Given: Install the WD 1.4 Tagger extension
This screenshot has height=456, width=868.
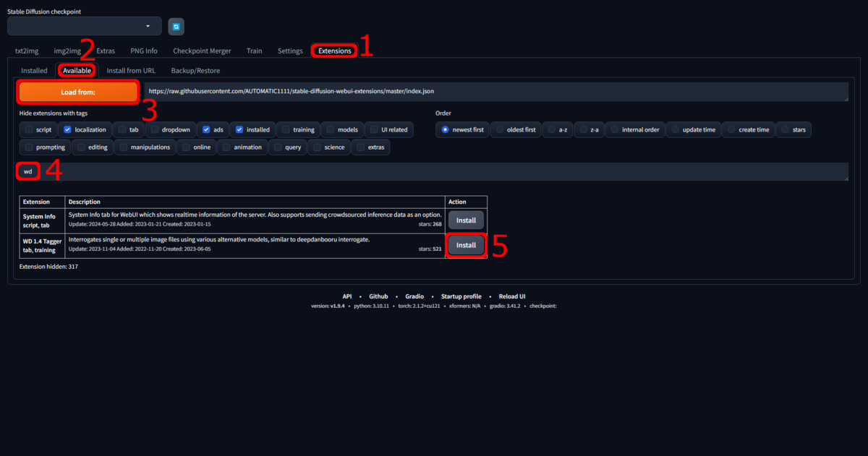Looking at the screenshot, I should (466, 245).
